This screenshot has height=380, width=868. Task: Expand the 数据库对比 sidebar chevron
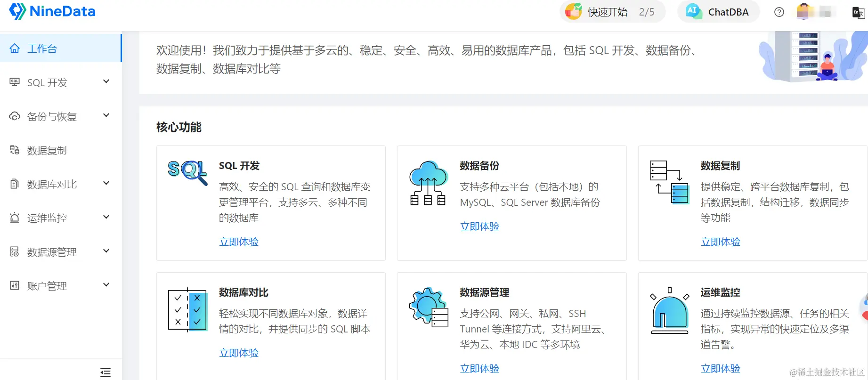pyautogui.click(x=106, y=183)
